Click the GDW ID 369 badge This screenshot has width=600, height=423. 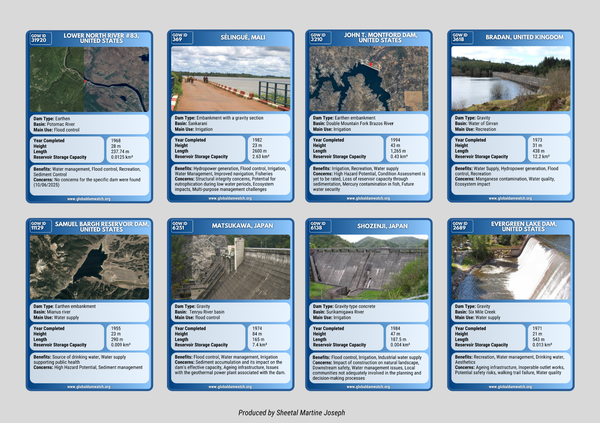(178, 38)
